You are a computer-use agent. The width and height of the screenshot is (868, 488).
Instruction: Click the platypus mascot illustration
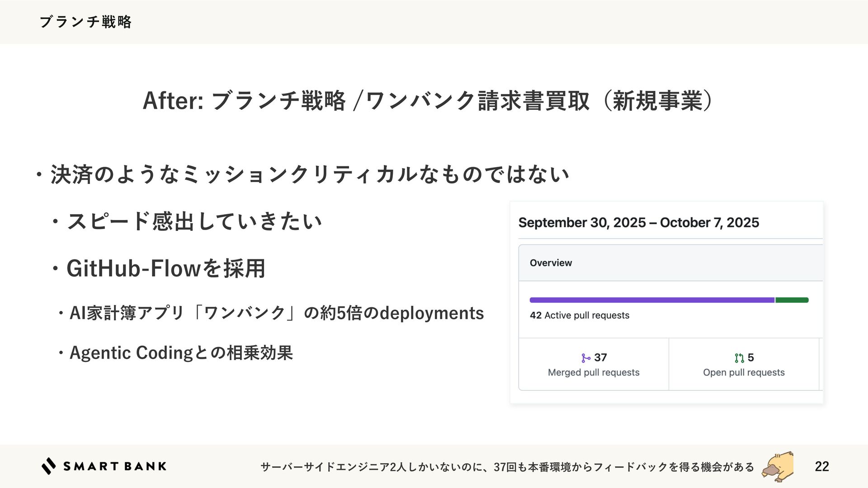[x=778, y=465]
